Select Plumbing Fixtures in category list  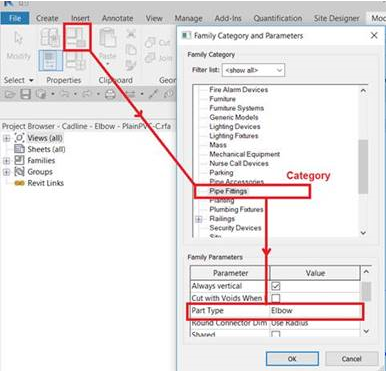click(236, 210)
